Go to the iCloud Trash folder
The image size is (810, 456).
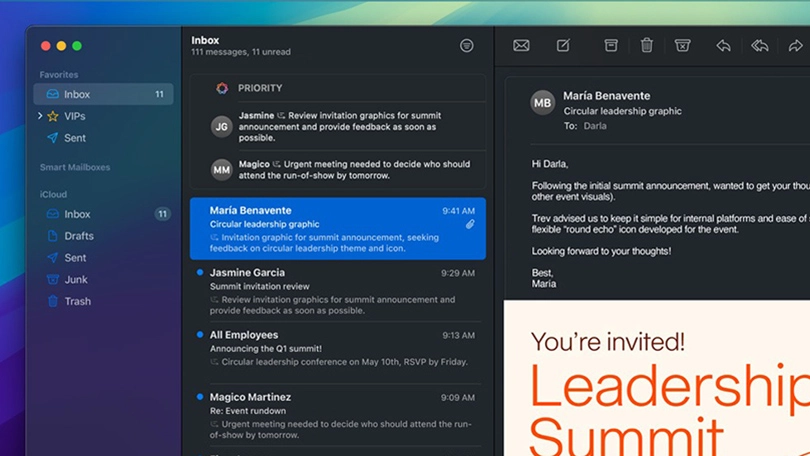[77, 301]
